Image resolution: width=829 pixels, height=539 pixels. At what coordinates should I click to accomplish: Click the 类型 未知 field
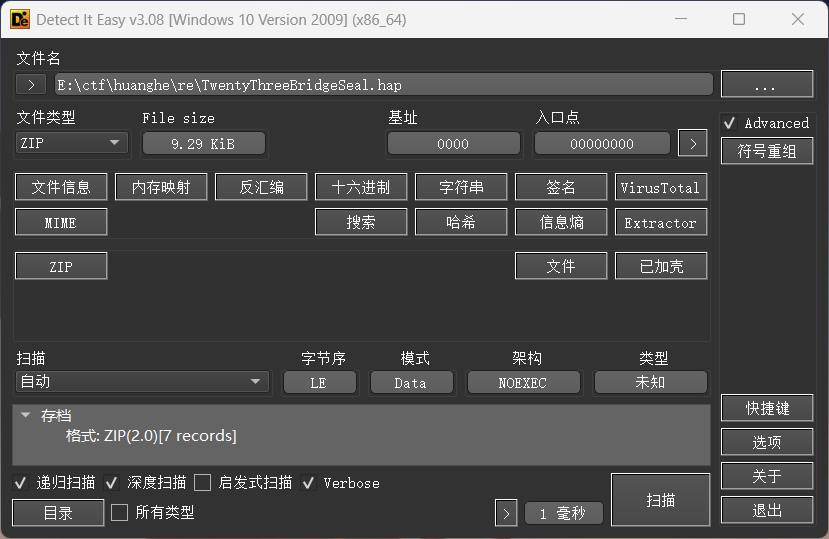[x=650, y=382]
